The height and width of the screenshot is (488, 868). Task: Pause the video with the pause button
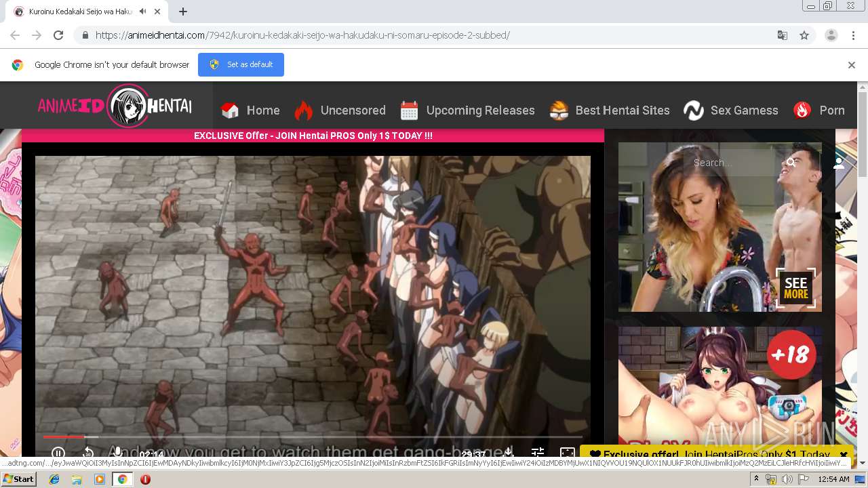[x=58, y=453]
